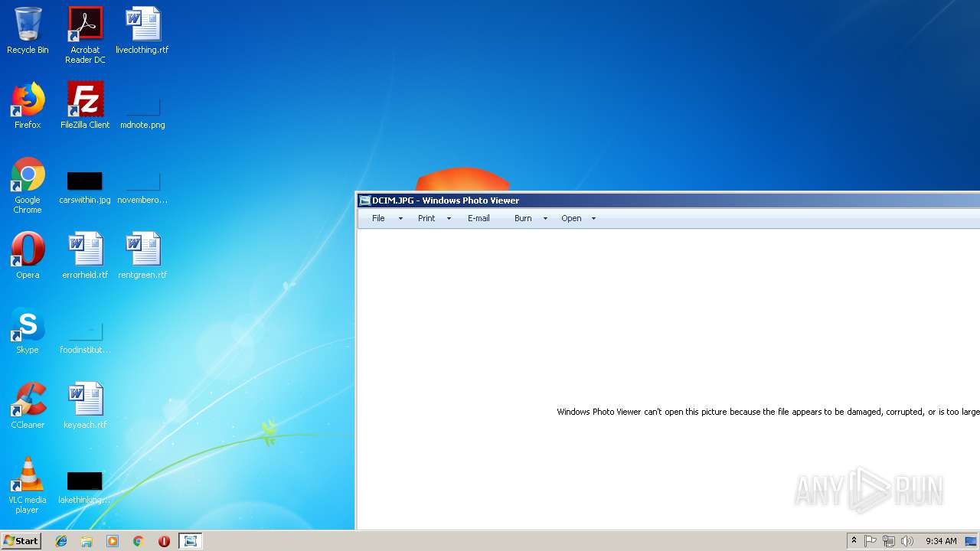Open network status tray icon

pos(889,541)
